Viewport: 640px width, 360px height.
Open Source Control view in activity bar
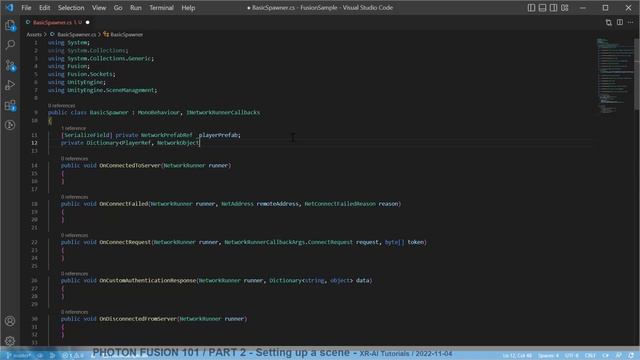[10, 65]
